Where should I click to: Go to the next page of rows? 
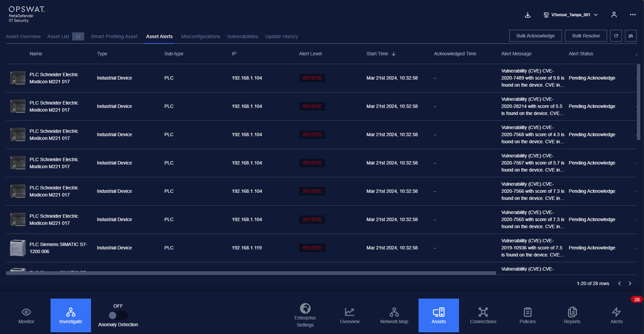point(630,283)
